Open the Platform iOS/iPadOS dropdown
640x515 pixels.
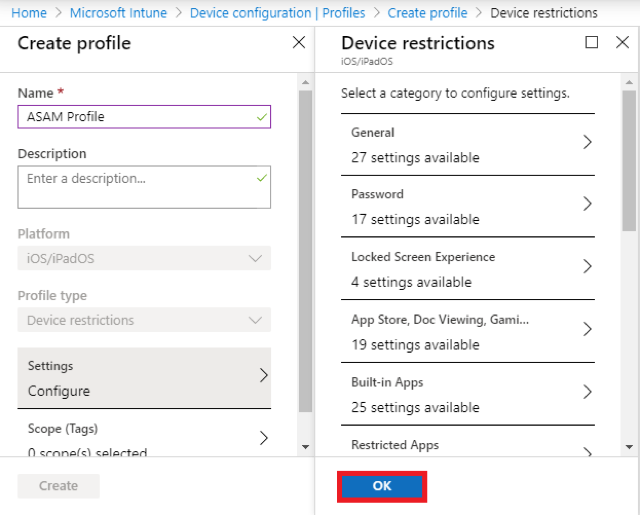144,258
